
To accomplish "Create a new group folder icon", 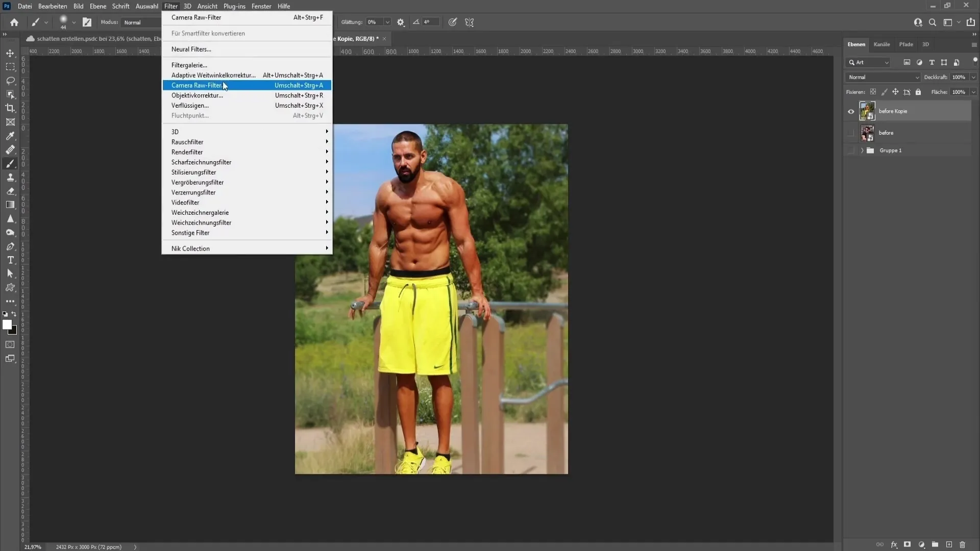I will point(935,544).
